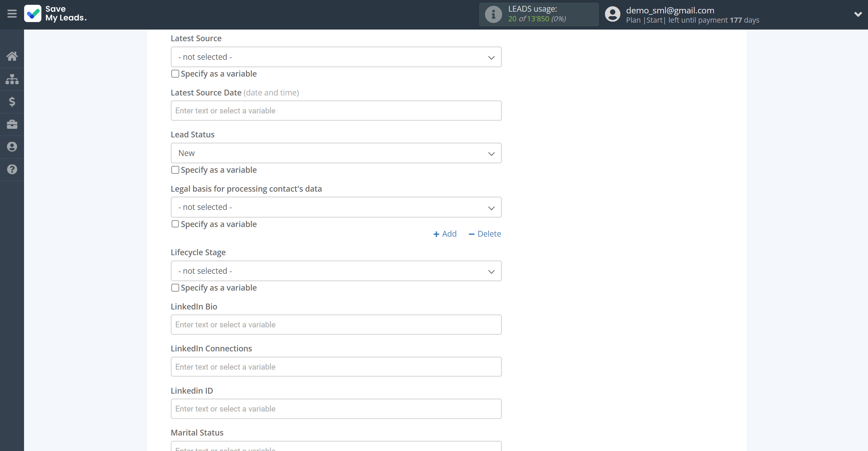Open the Lifecycle Stage dropdown
This screenshot has width=868, height=451.
pyautogui.click(x=336, y=271)
